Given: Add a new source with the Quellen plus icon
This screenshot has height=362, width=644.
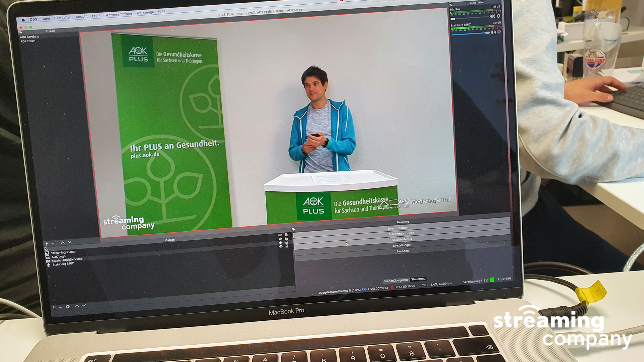Looking at the screenshot, I should tap(54, 308).
